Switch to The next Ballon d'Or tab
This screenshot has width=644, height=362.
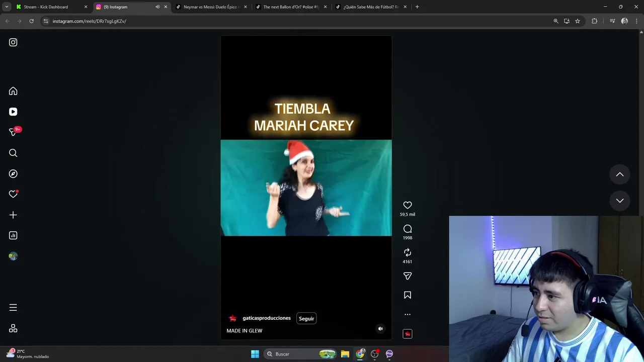pyautogui.click(x=291, y=7)
